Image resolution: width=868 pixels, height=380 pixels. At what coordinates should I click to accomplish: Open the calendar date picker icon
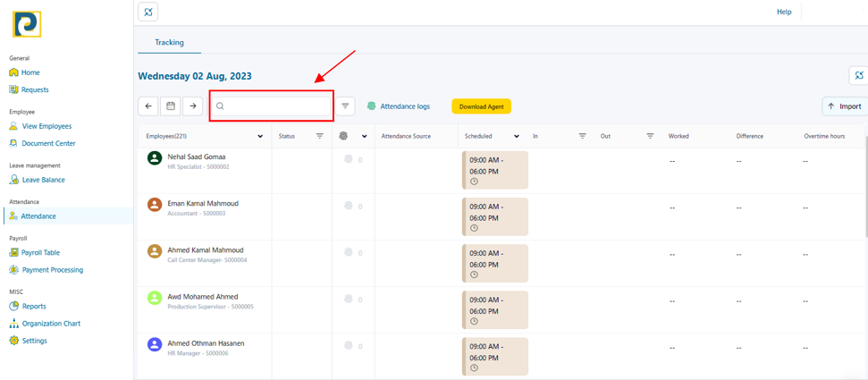pyautogui.click(x=171, y=106)
